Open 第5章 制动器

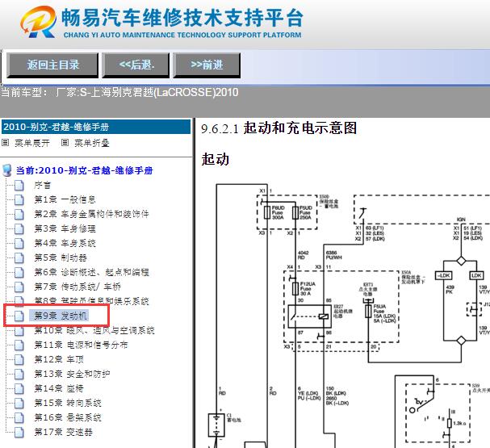pos(61,257)
